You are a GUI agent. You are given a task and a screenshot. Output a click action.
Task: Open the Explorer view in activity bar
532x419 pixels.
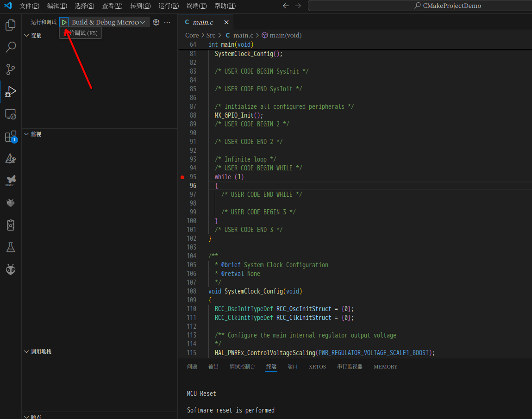click(x=11, y=25)
